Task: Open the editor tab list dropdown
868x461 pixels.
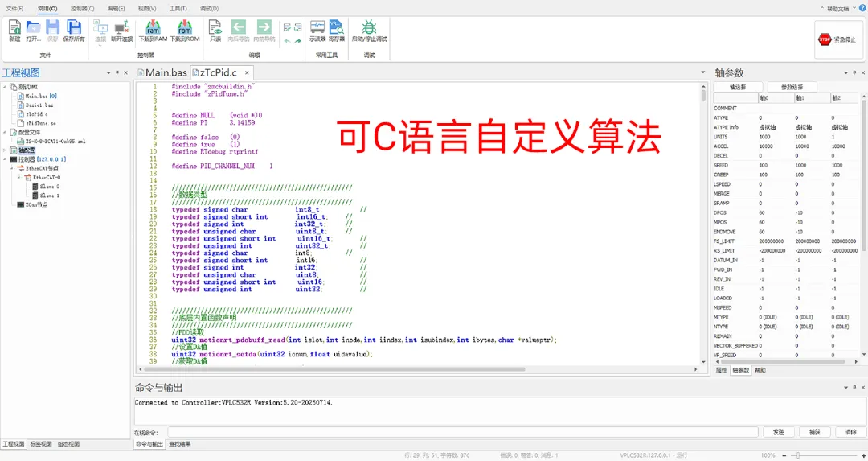Action: 703,72
